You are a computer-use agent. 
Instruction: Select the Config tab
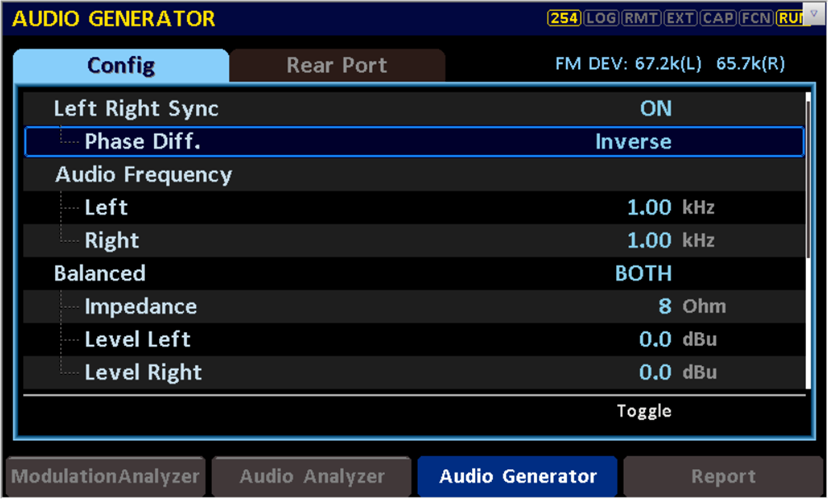tap(121, 66)
